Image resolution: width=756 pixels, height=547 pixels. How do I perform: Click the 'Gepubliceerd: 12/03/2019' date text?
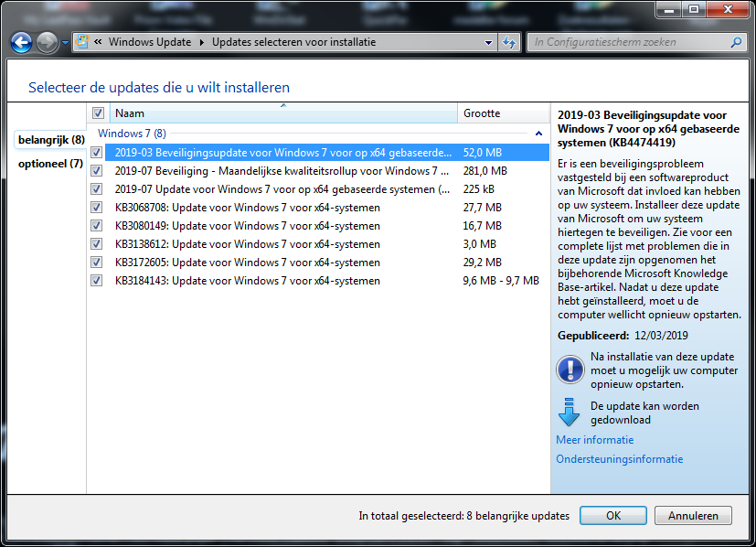[x=623, y=336]
